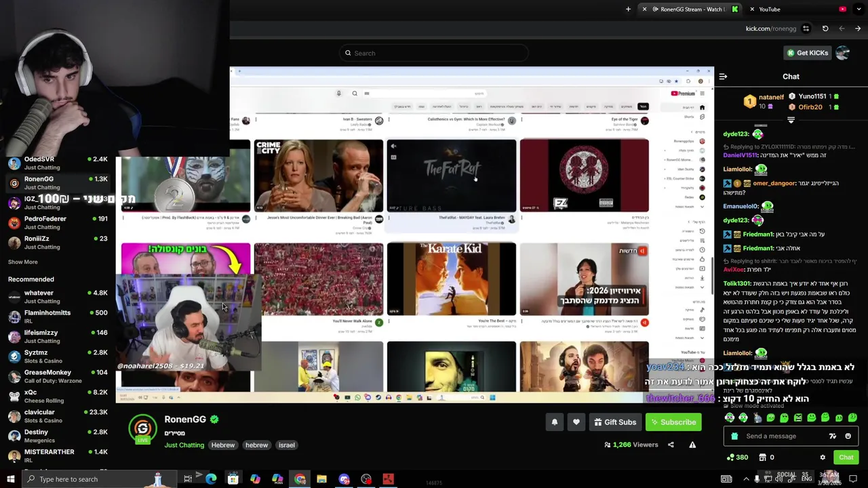The height and width of the screenshot is (488, 868).
Task: Open lifeisimizzy recommended channel
Action: [x=58, y=336]
